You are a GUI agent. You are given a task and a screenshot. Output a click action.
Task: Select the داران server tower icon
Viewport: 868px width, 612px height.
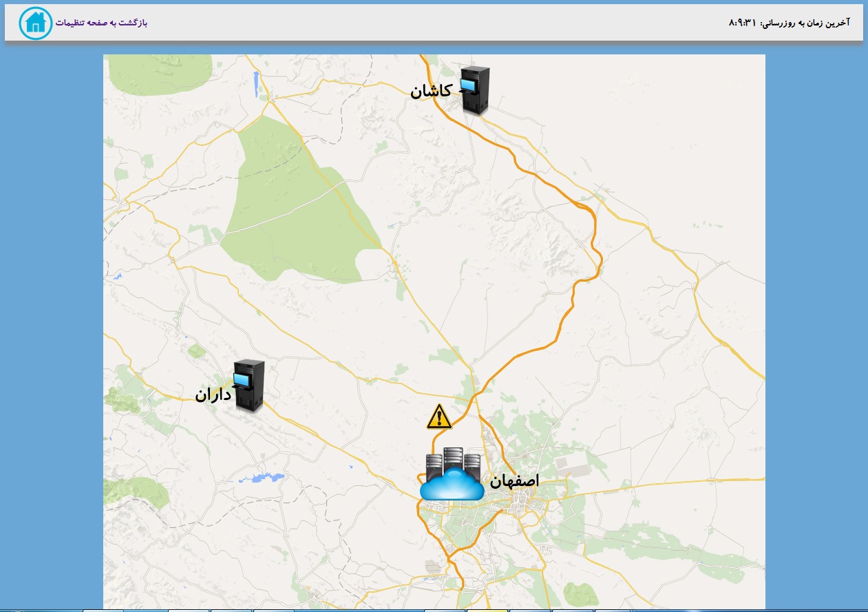[248, 386]
